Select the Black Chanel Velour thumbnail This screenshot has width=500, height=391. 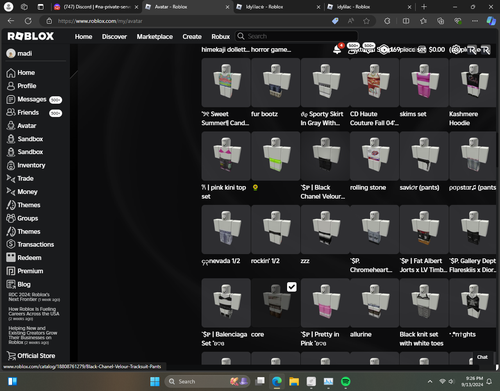(x=325, y=156)
